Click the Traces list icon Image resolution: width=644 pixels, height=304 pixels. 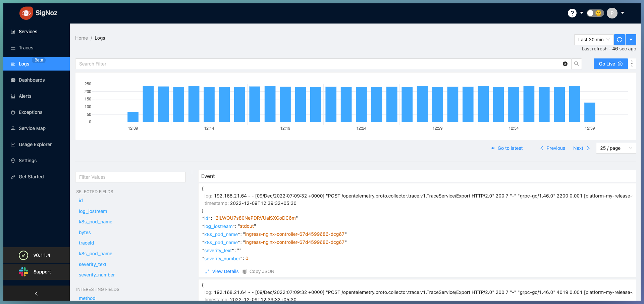click(13, 48)
